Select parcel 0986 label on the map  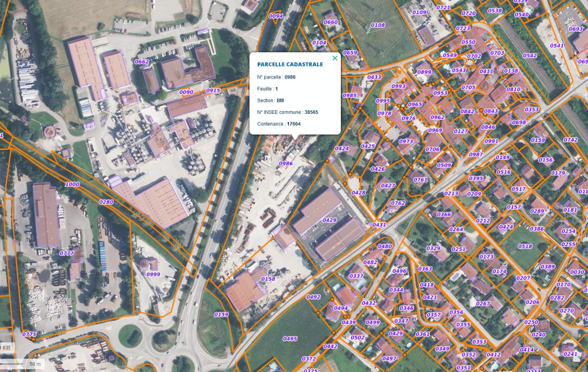(286, 163)
